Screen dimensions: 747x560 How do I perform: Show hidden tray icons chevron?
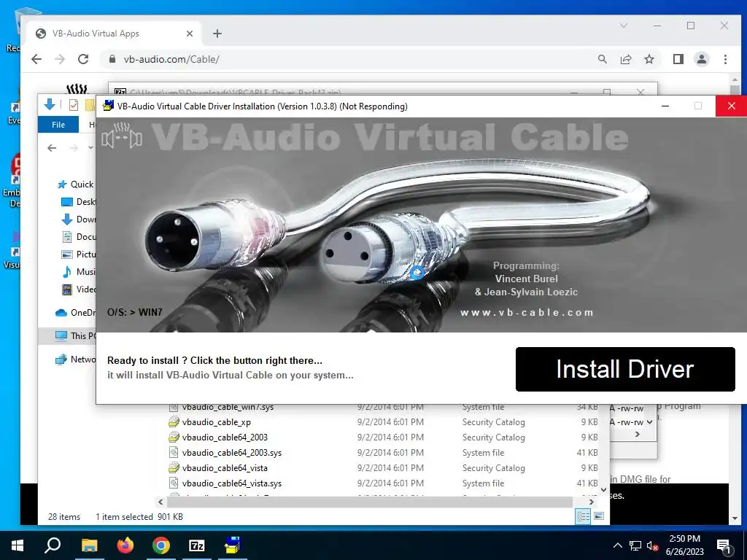click(617, 545)
